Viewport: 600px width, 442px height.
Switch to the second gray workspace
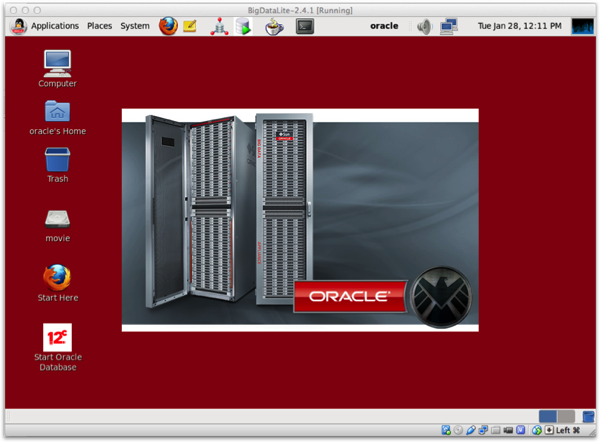(566, 416)
